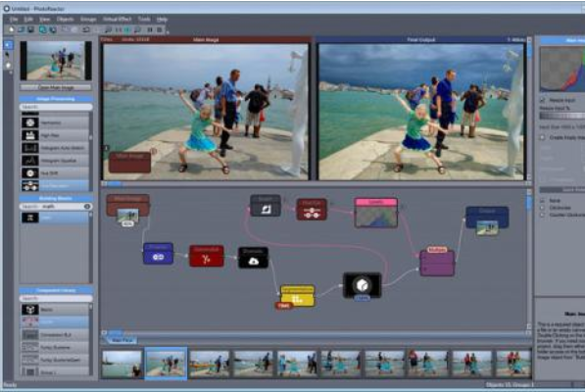Select the last filmstrip thumbnail
Viewport: 585px width, 392px height.
click(513, 364)
